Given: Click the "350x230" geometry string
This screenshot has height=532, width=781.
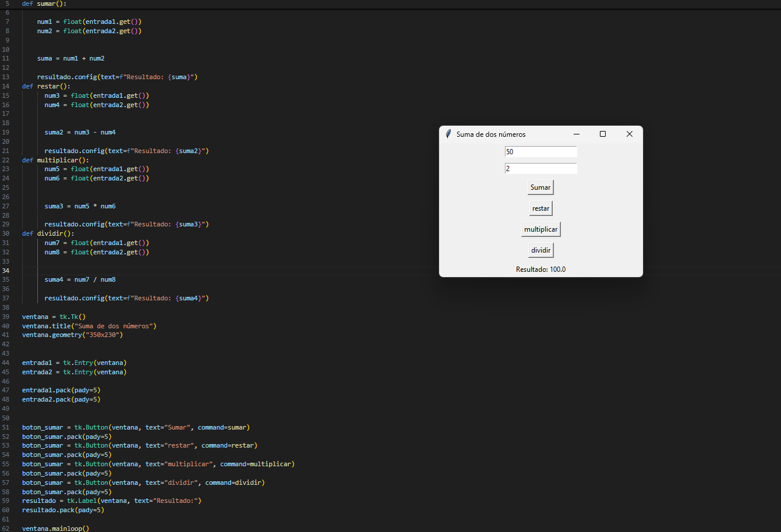Looking at the screenshot, I should (105, 335).
